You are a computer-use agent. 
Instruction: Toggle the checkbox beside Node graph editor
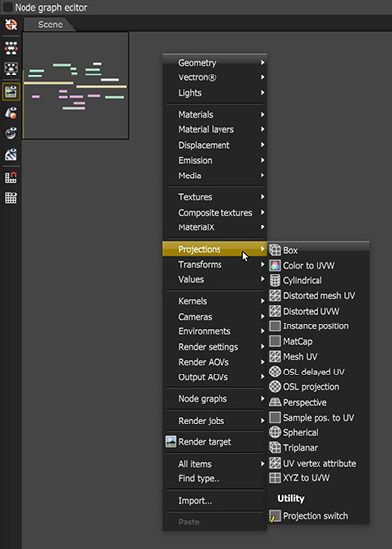click(x=7, y=7)
